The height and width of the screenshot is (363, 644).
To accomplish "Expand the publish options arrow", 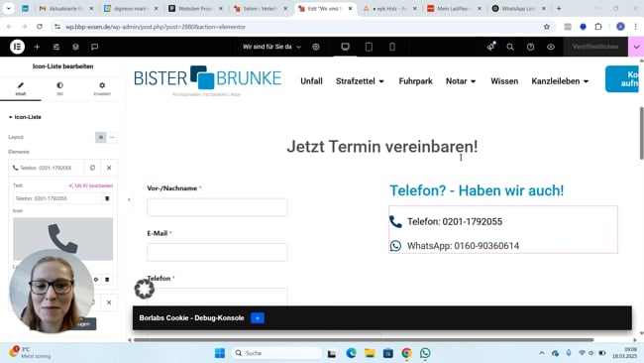I will click(x=636, y=47).
